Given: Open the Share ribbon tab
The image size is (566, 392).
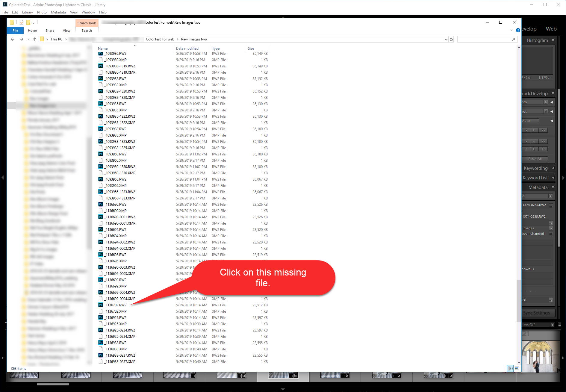Looking at the screenshot, I should [50, 31].
